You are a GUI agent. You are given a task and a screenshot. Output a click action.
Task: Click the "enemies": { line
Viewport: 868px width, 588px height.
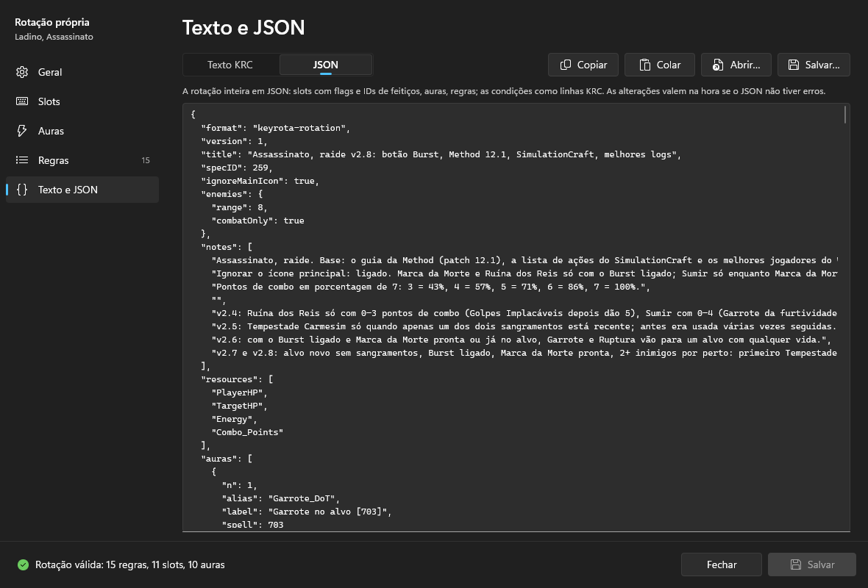[232, 194]
